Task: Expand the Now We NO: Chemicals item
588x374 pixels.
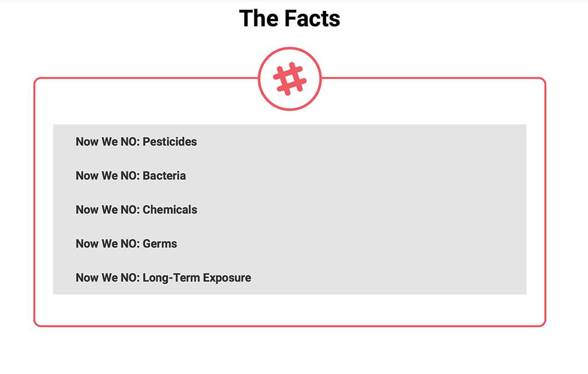Action: 290,209
